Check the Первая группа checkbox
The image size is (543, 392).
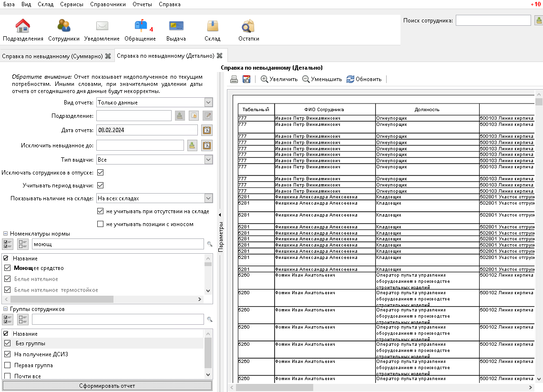(x=7, y=365)
